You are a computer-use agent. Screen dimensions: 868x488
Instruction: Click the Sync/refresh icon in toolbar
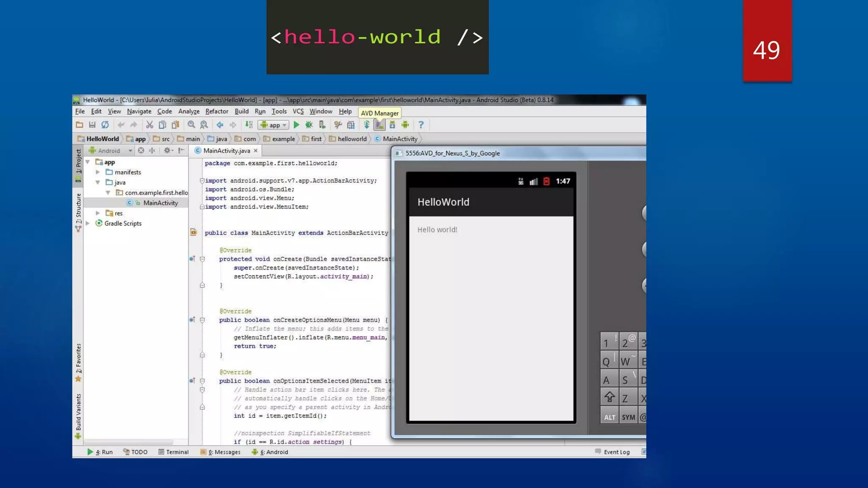point(105,125)
